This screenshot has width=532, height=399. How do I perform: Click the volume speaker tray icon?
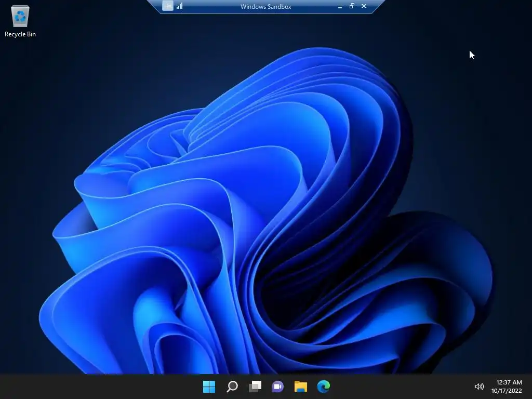pos(479,387)
